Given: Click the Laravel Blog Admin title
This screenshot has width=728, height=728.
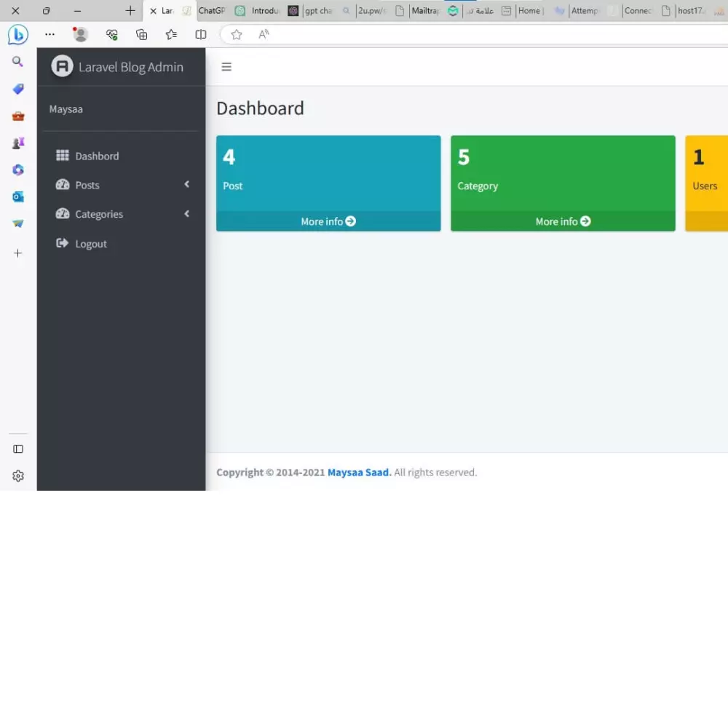Looking at the screenshot, I should tap(131, 67).
